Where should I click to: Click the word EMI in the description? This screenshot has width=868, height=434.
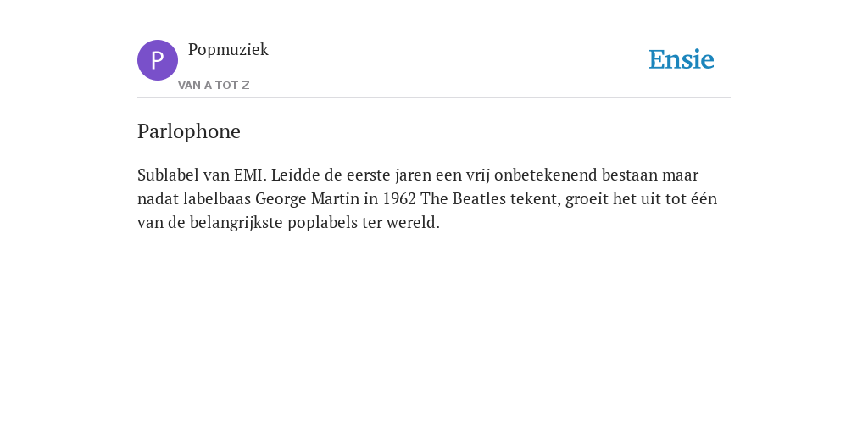click(x=250, y=175)
